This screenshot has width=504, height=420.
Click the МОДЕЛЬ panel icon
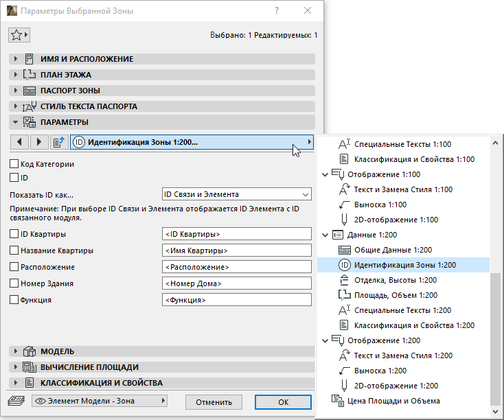[30, 351]
